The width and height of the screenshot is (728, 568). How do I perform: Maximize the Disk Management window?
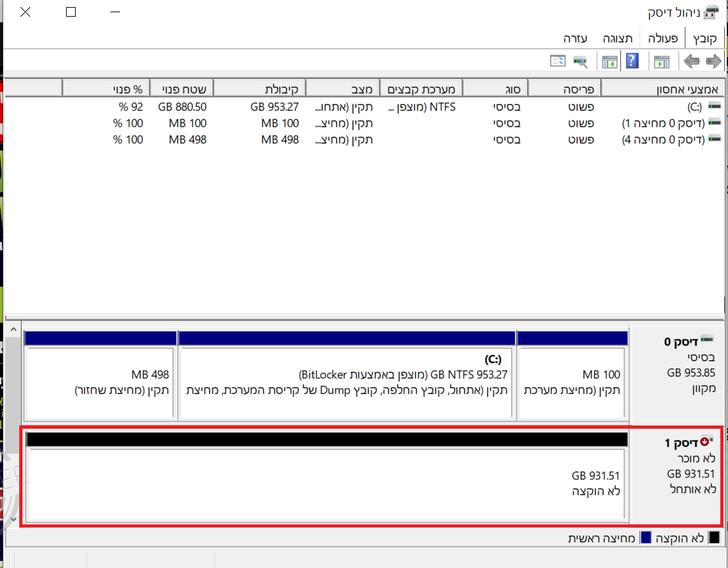click(x=71, y=12)
